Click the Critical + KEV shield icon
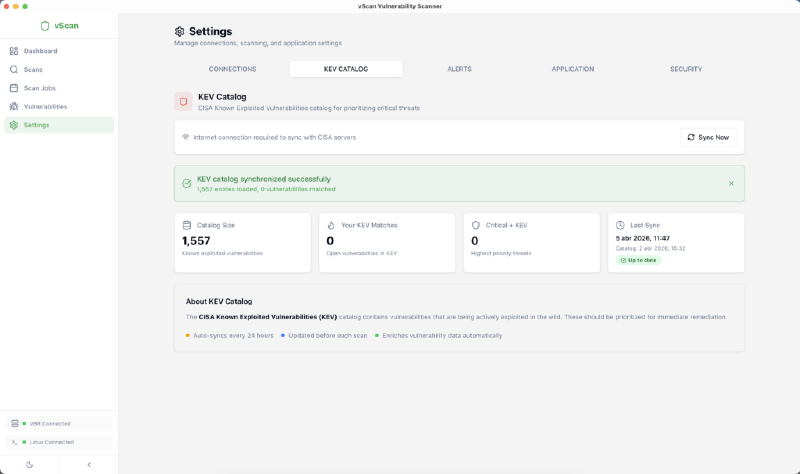Viewport: 800px width, 474px height. pos(476,225)
